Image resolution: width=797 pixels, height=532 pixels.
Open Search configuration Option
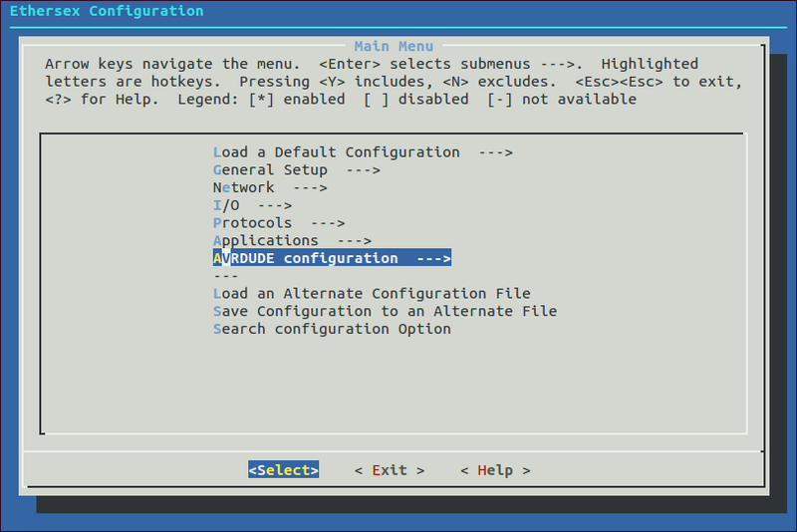point(332,330)
